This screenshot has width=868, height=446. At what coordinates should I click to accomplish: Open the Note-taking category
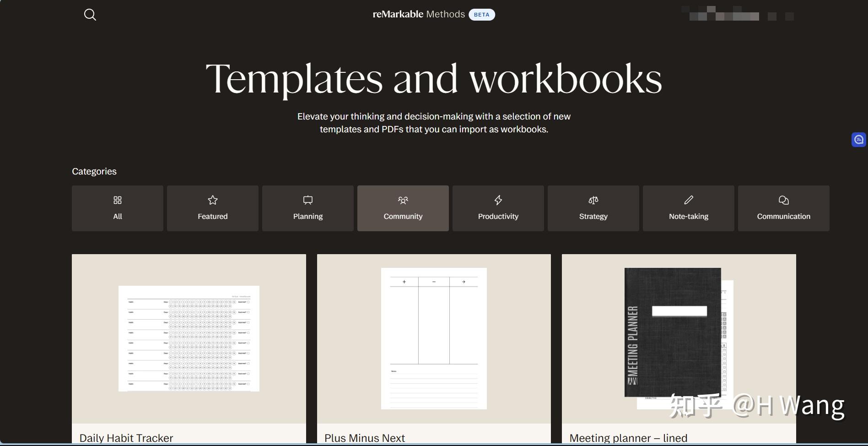pyautogui.click(x=689, y=208)
